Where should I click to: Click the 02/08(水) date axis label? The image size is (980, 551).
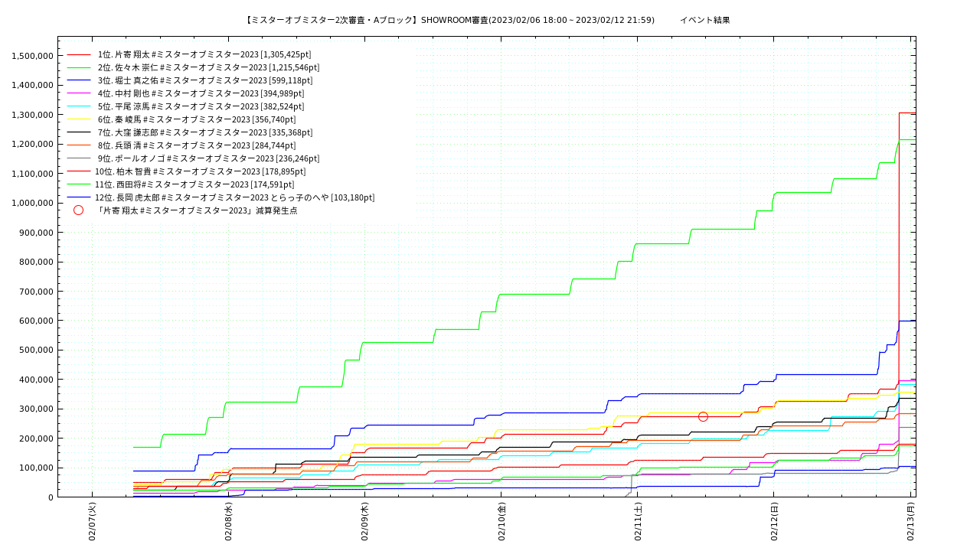point(229,522)
